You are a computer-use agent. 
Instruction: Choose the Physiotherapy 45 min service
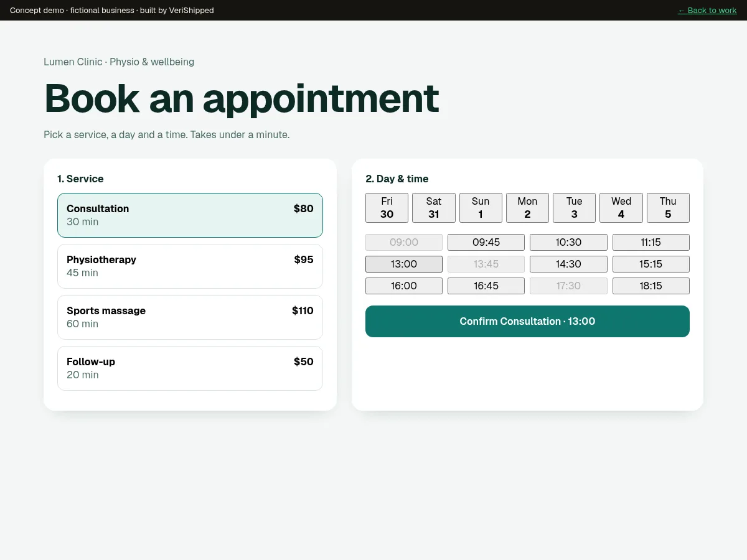190,266
